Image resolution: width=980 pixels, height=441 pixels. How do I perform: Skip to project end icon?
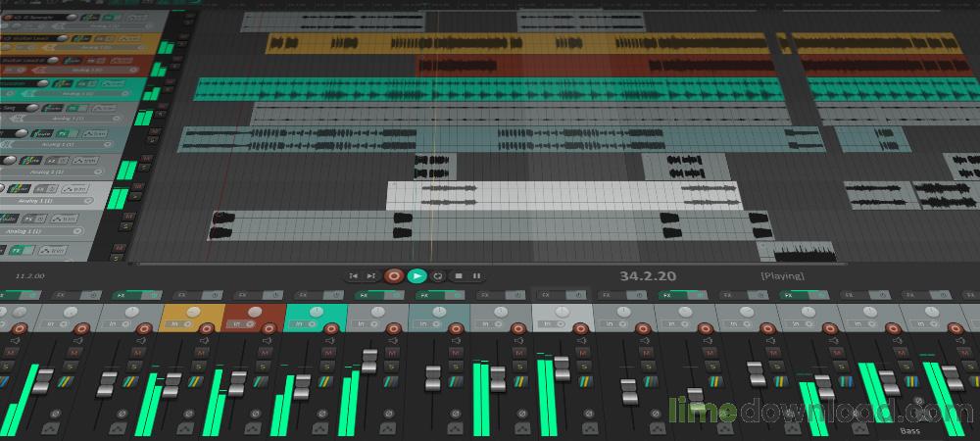pyautogui.click(x=372, y=276)
